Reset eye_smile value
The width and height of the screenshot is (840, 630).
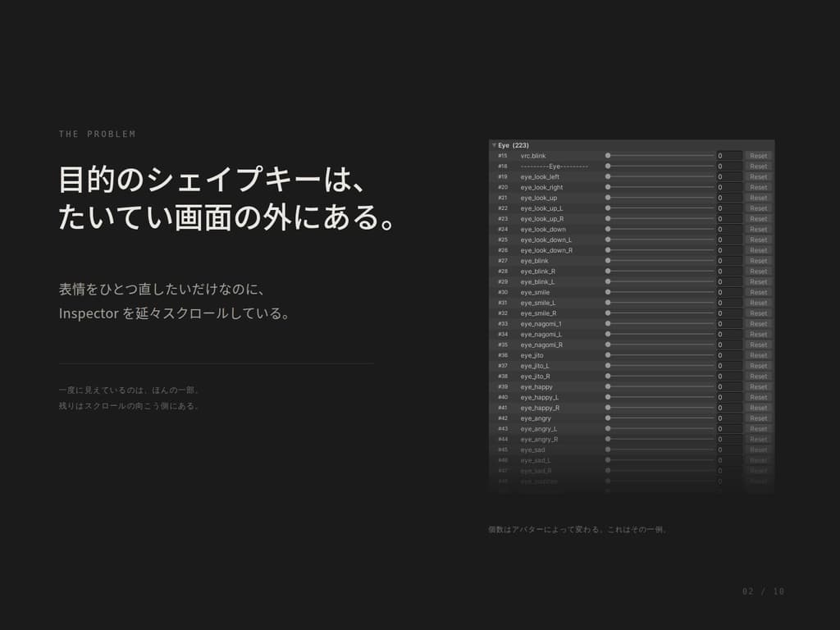click(758, 293)
